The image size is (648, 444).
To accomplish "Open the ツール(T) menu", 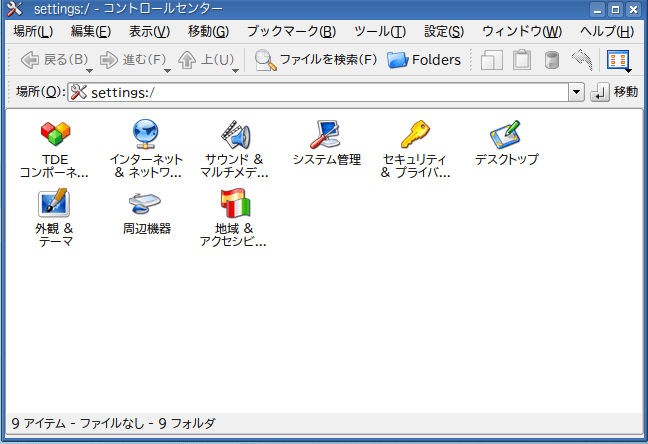I will point(380,31).
